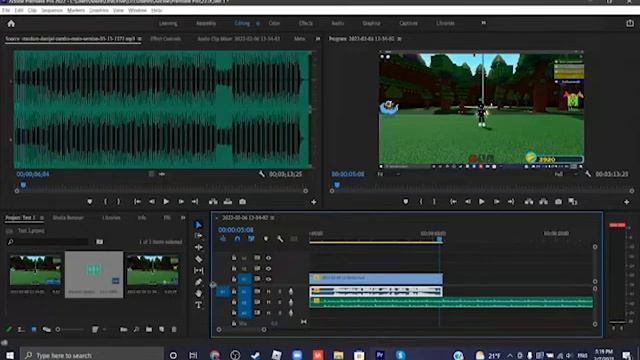The image size is (640, 360).
Task: Expand the Source panel group overflow chevrons
Action: click(x=318, y=39)
